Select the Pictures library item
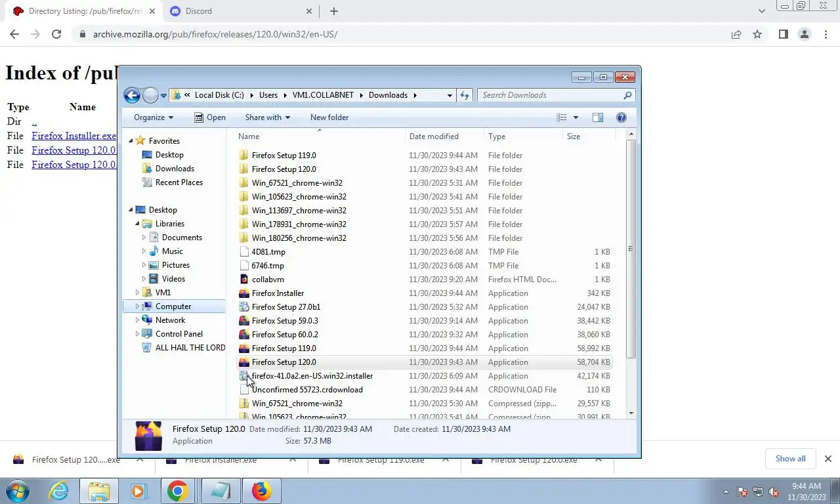Viewport: 840px width, 504px height. pyautogui.click(x=176, y=265)
